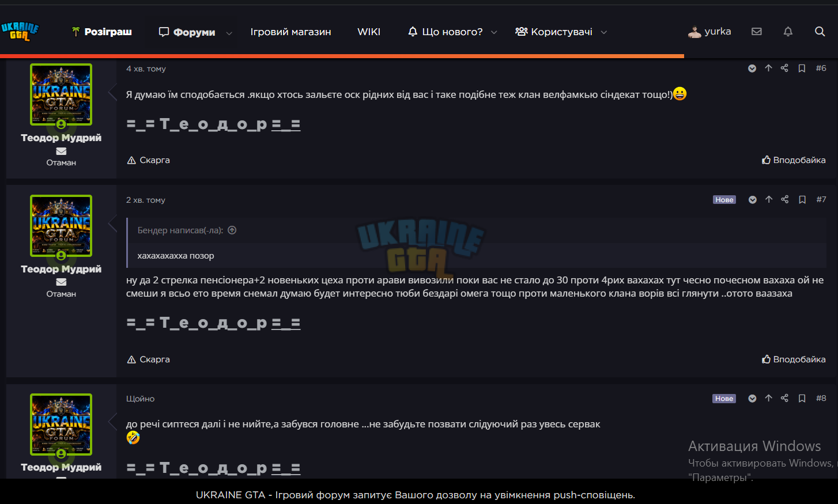Share post #6
Image resolution: width=838 pixels, height=504 pixels.
(784, 68)
